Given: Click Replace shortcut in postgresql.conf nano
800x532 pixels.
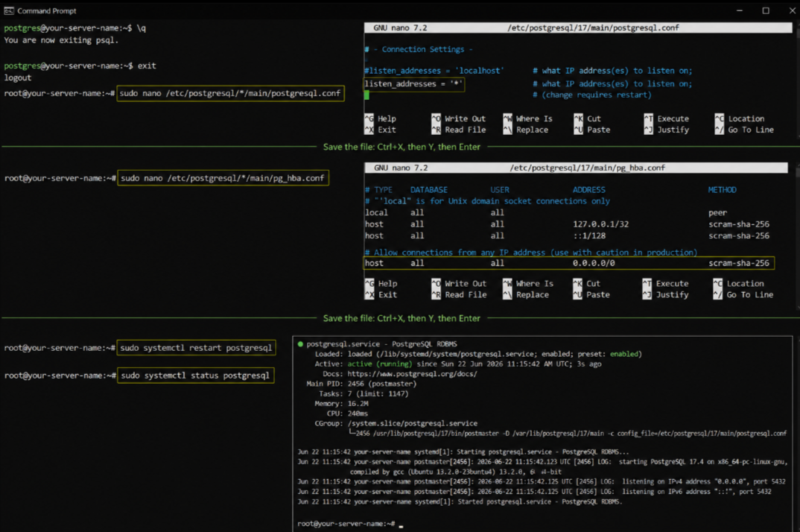Looking at the screenshot, I should [526, 130].
